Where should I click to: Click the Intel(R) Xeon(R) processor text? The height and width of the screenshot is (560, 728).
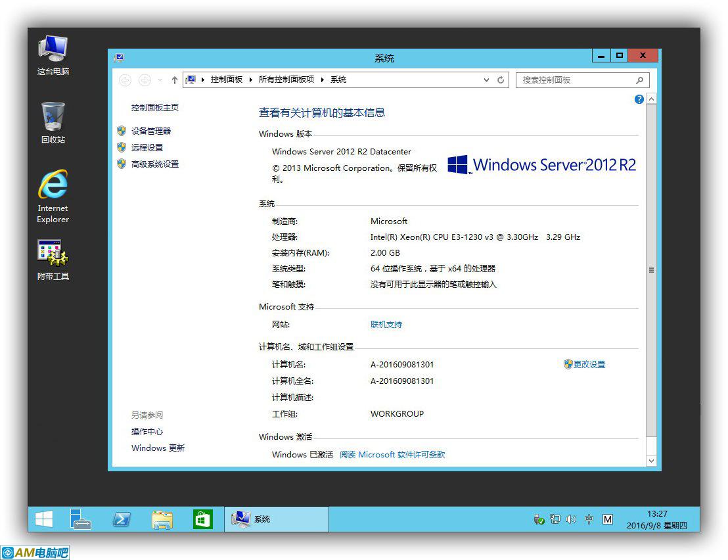[475, 237]
